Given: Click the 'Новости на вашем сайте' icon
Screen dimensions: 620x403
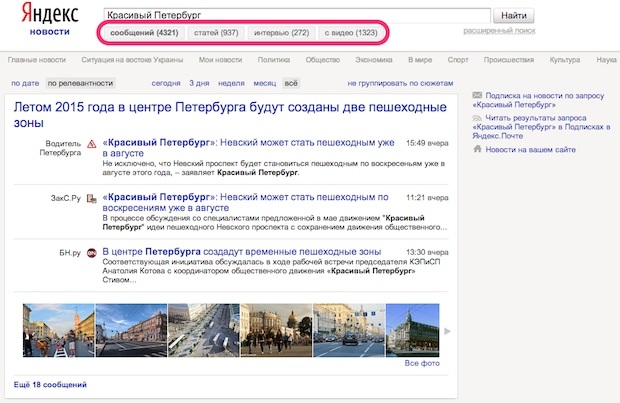Looking at the screenshot, I should point(475,150).
